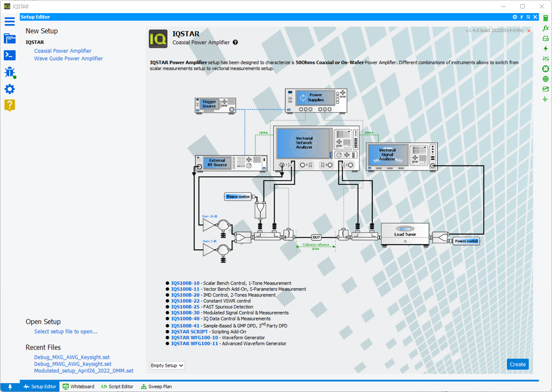Click the IQSTAR IQ logo image
The width and height of the screenshot is (552, 392).
click(158, 39)
